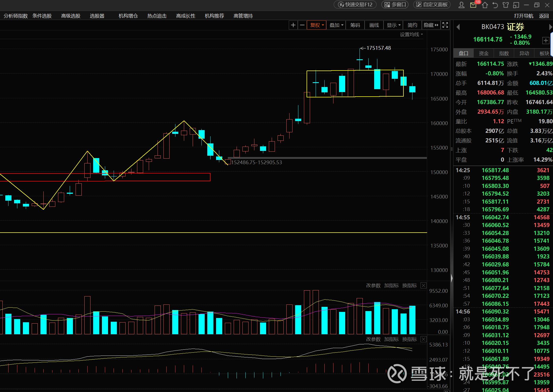Open the skin theme shirt icon
The width and height of the screenshot is (553, 392).
coord(505,5)
